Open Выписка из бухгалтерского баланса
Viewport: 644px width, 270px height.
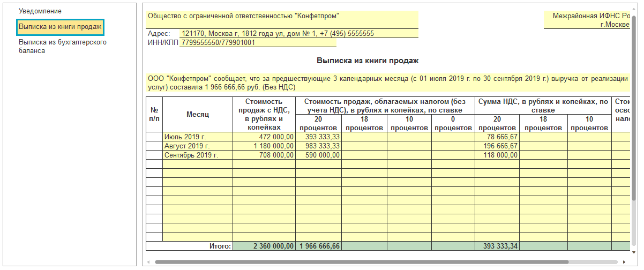click(63, 46)
